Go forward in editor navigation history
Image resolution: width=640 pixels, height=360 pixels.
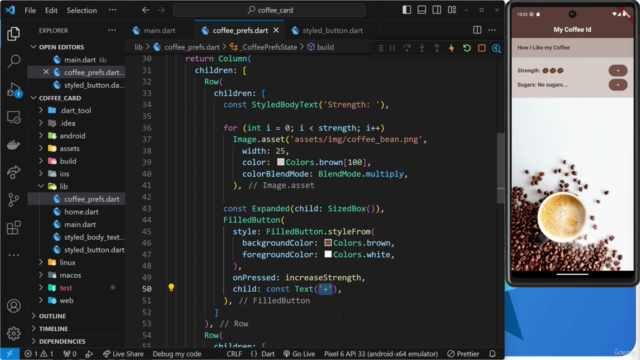(x=161, y=10)
